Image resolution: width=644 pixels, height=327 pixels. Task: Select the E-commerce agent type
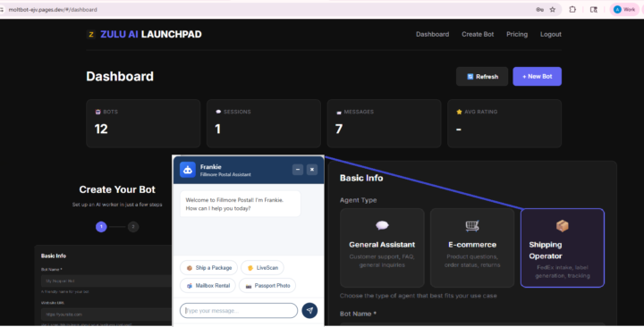472,247
